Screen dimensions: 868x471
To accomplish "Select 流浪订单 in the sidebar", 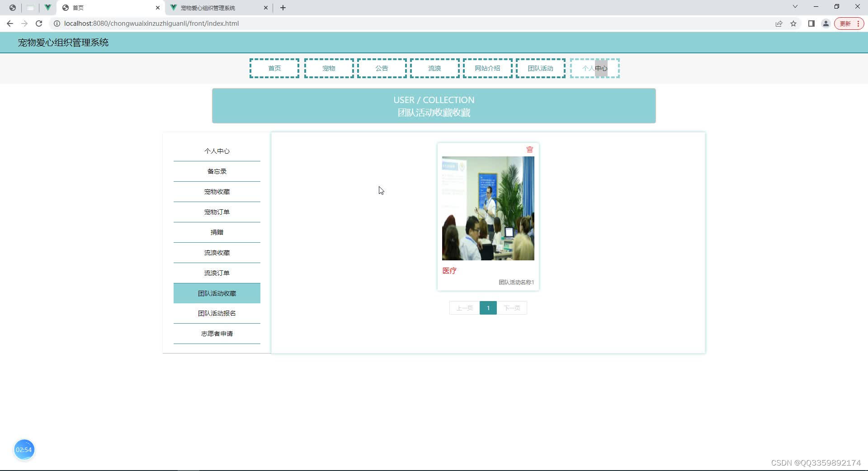I will coord(217,273).
